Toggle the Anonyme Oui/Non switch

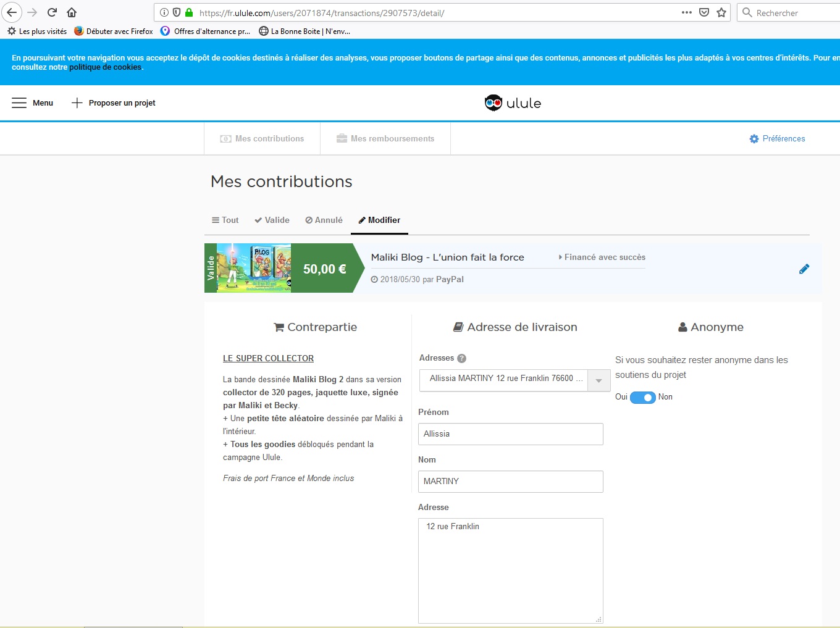642,397
